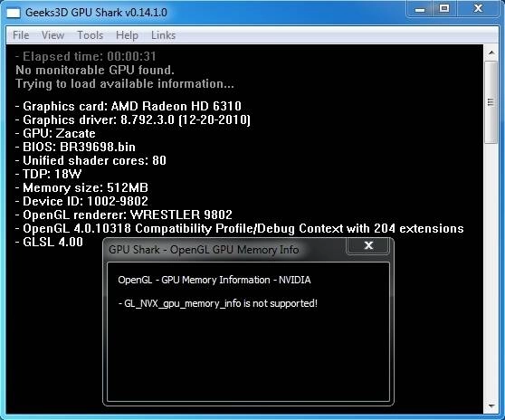This screenshot has width=505, height=420.
Task: Click the 'Unified shader cores: 80' line
Action: pos(91,160)
